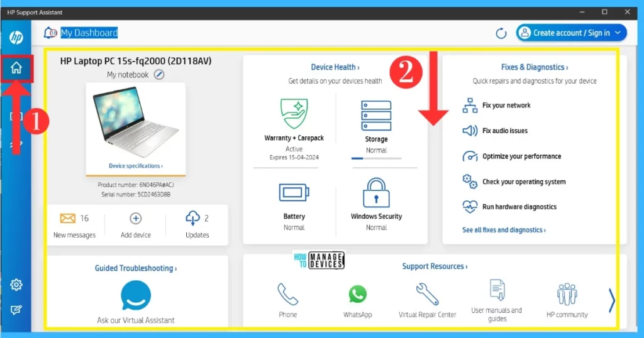Viewport: 644px width, 338px height.
Task: Select the Run hardware diagnostics option
Action: point(519,207)
